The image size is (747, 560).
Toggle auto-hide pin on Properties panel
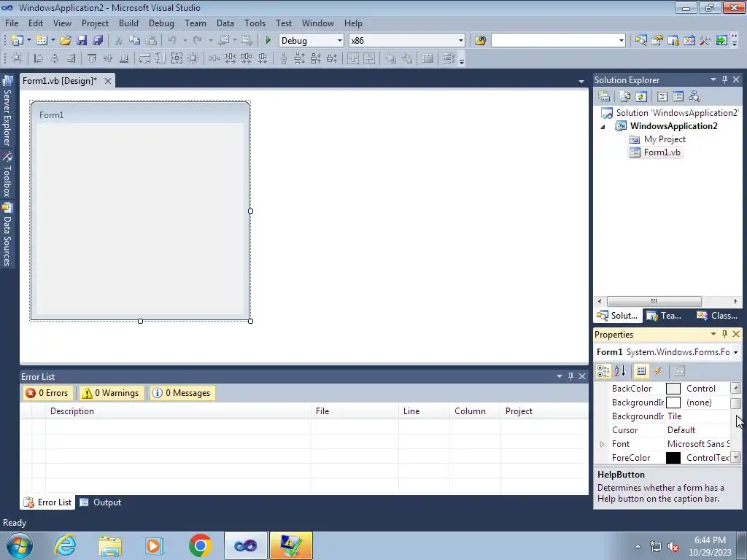(x=724, y=334)
